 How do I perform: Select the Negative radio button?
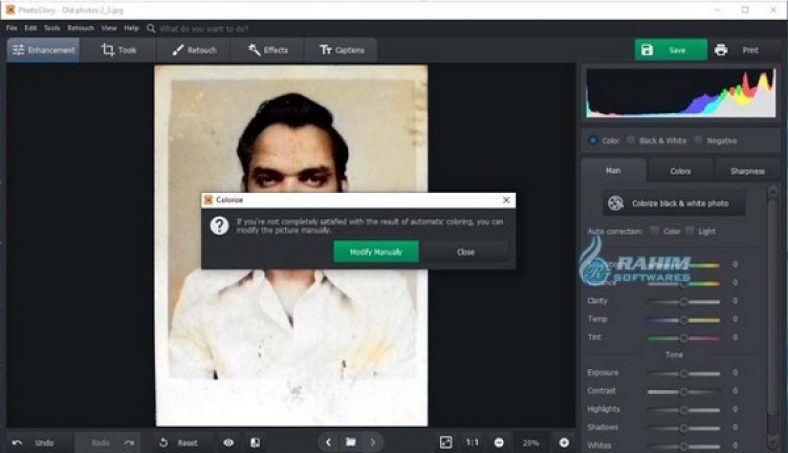click(698, 140)
